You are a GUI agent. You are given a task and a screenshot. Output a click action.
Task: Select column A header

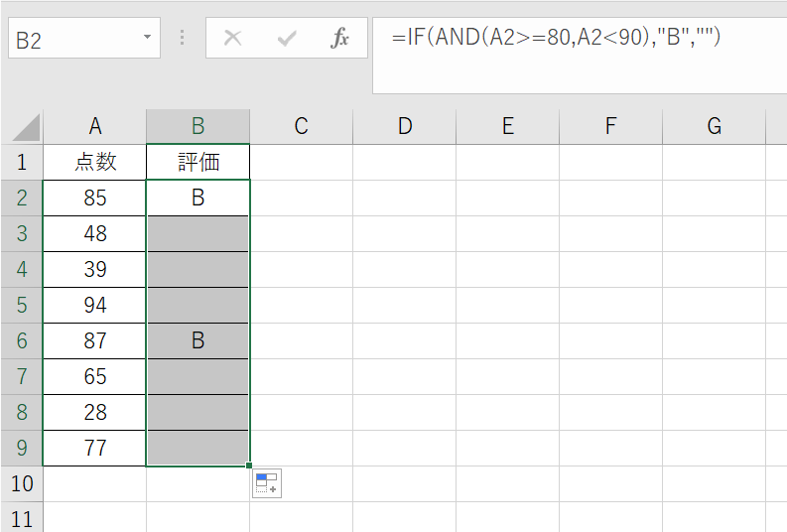[95, 126]
